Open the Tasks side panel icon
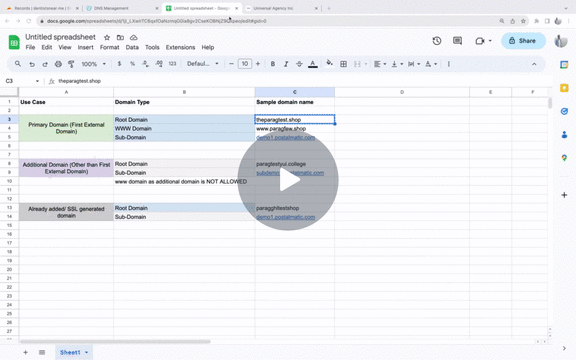The height and width of the screenshot is (360, 576). [x=564, y=111]
